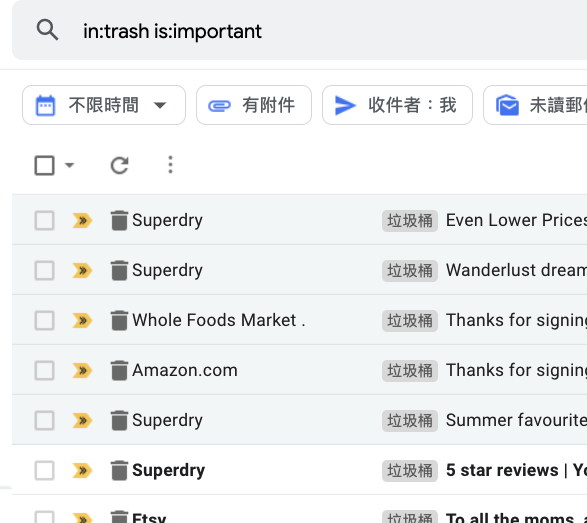Select checkbox for Superdry Wanderlust email
The height and width of the screenshot is (523, 587).
coord(45,270)
